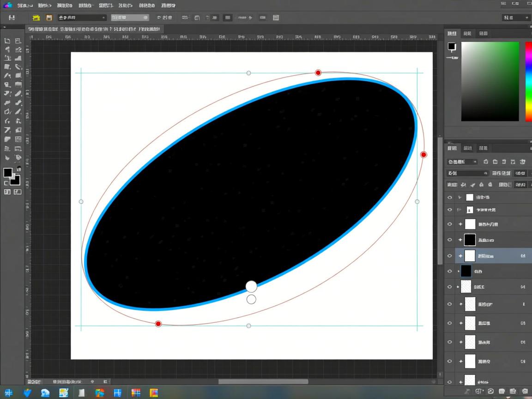The height and width of the screenshot is (399, 532).
Task: Click the trash icon below the layers list
Action: pyautogui.click(x=525, y=391)
